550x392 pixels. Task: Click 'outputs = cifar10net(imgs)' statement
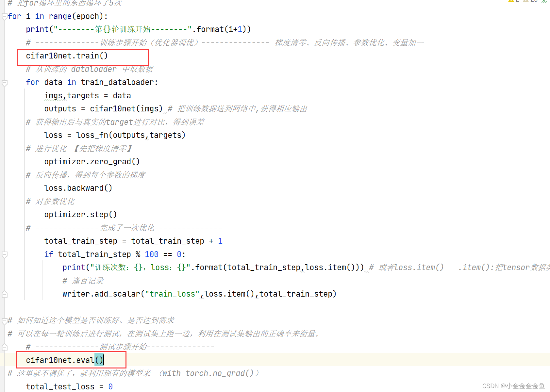coord(103,109)
